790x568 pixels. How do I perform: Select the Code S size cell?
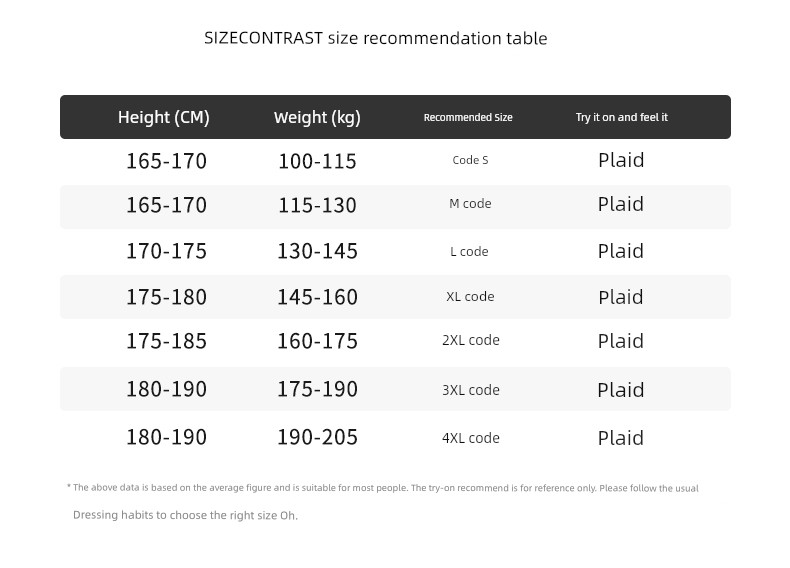tap(470, 160)
